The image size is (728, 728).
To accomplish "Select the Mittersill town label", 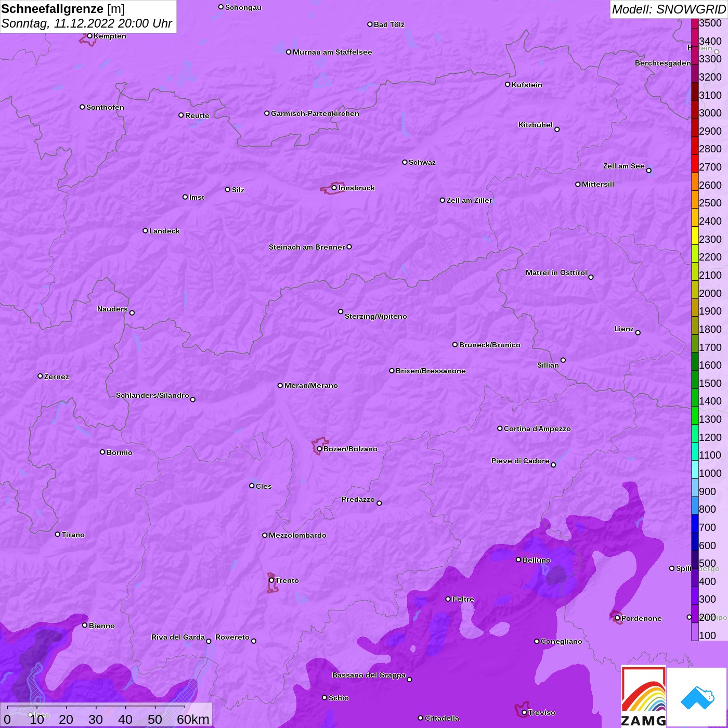I will point(598,184).
